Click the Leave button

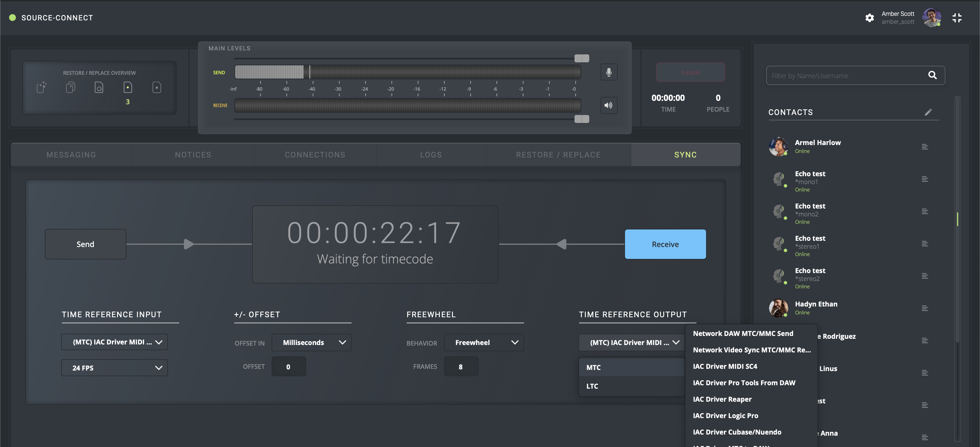click(690, 72)
